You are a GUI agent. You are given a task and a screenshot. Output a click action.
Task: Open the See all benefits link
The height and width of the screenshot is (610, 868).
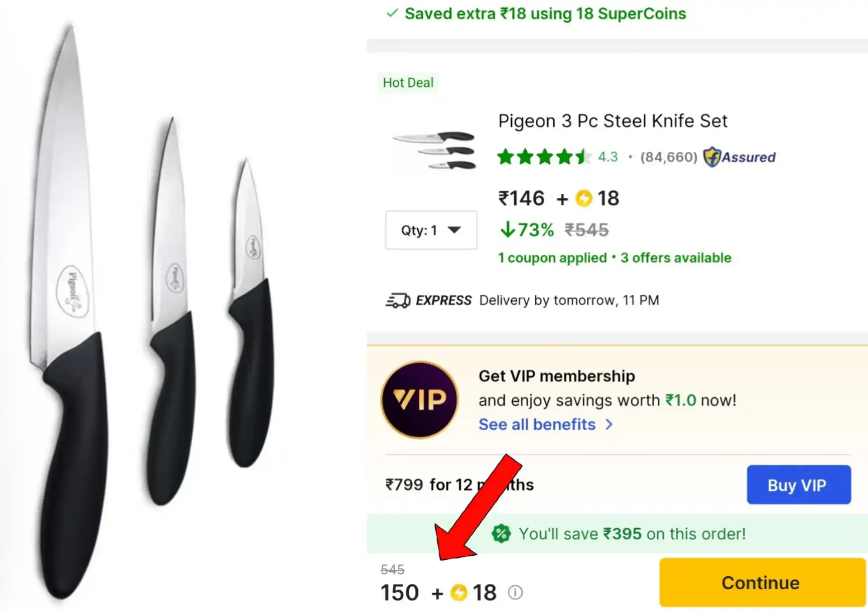tap(537, 424)
